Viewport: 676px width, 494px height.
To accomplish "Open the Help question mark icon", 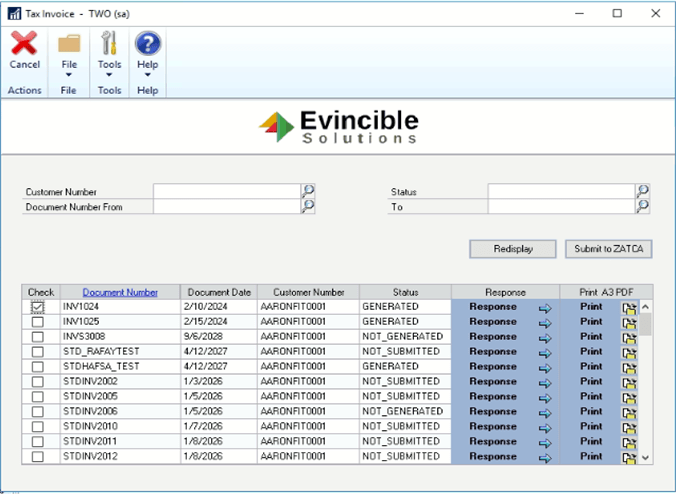I will click(x=147, y=43).
